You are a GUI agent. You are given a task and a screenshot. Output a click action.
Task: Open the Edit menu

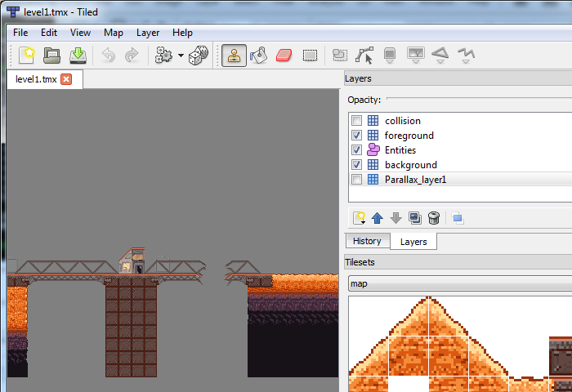[49, 33]
